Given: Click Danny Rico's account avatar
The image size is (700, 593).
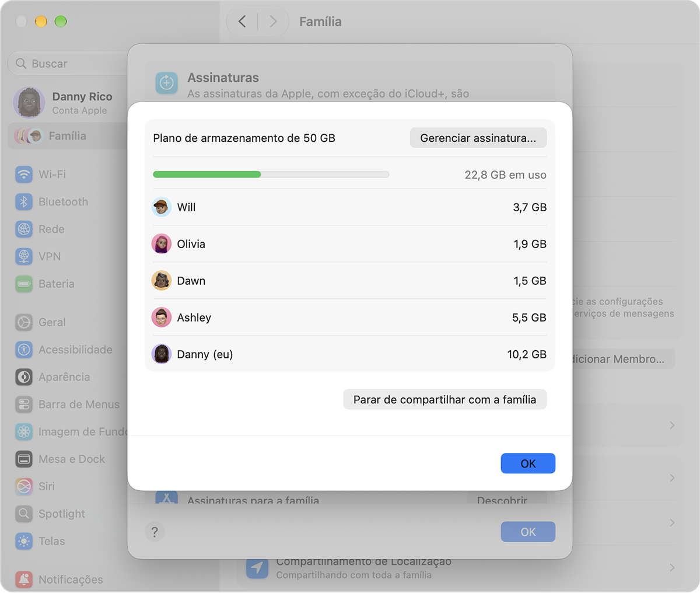Looking at the screenshot, I should click(29, 103).
